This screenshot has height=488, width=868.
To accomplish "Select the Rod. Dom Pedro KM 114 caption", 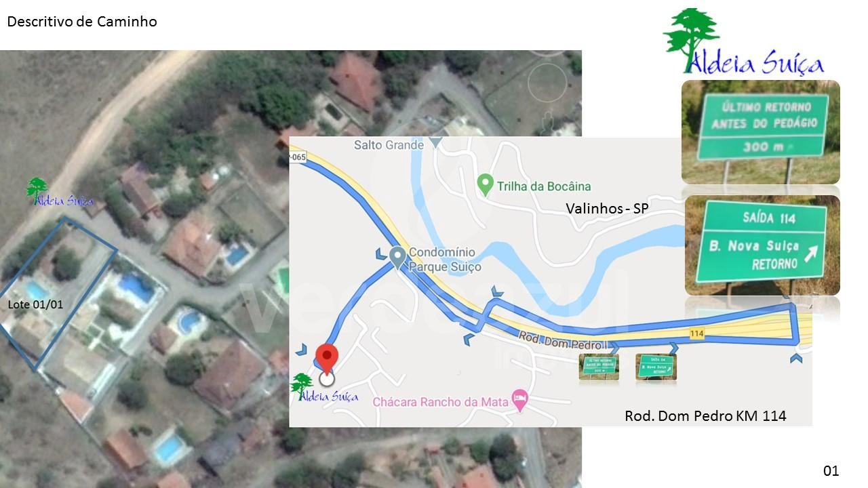I will [705, 415].
